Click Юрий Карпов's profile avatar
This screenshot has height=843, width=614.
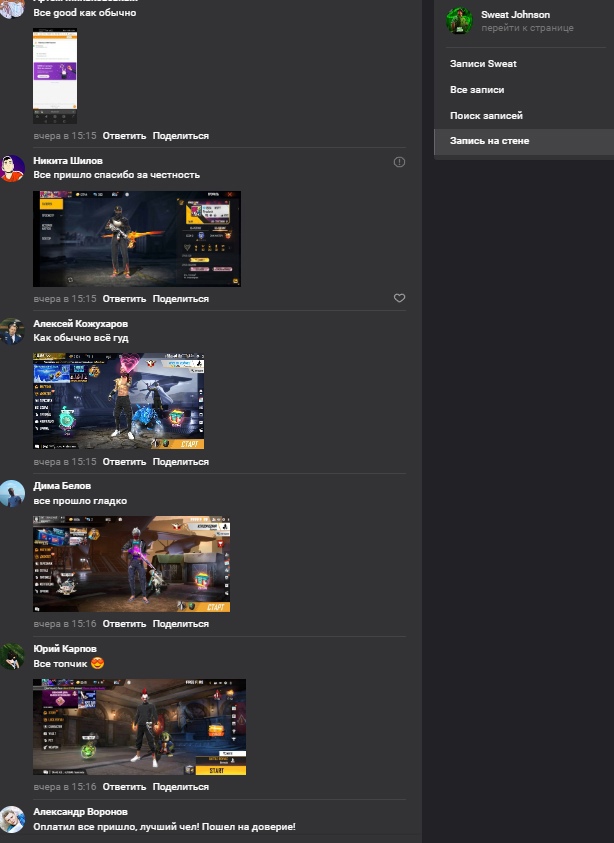12,657
